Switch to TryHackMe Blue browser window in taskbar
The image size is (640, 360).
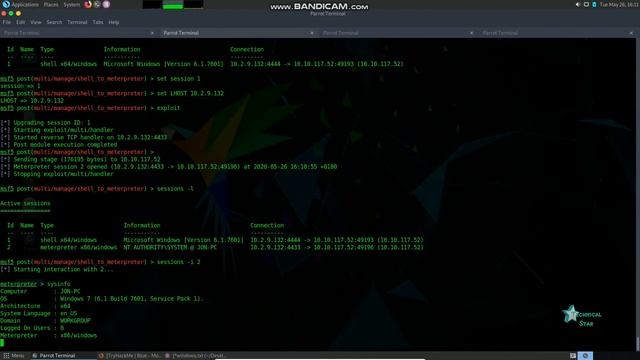coord(131,356)
